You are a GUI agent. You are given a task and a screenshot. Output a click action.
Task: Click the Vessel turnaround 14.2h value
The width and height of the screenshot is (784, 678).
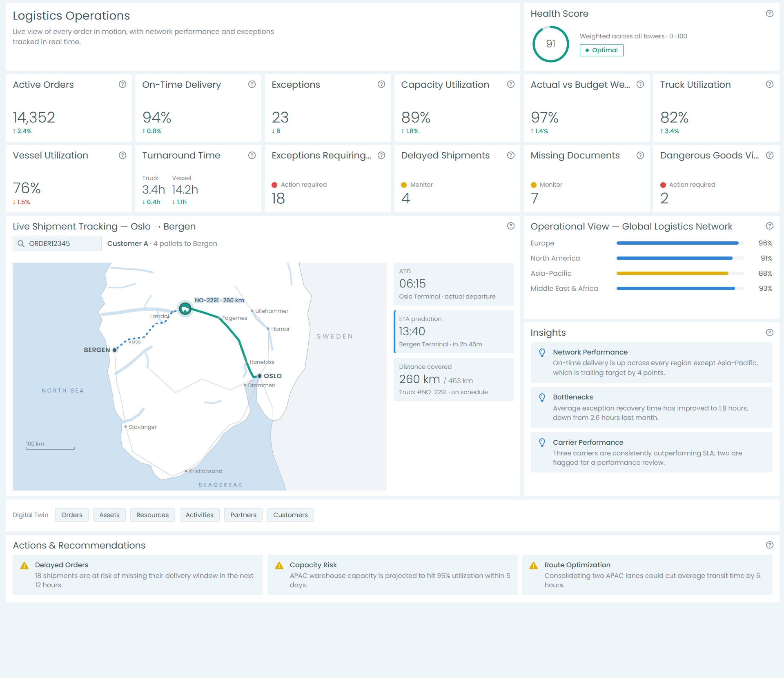(x=185, y=190)
